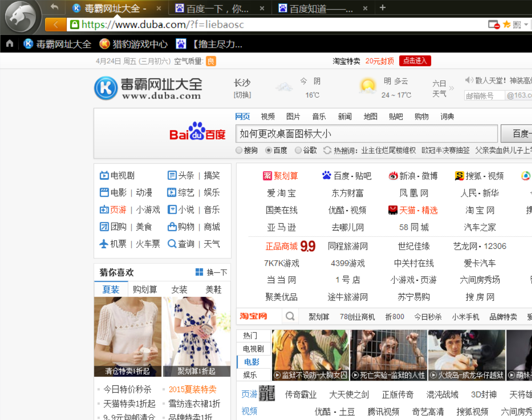Screen dimensions: 532x420
Task: Click the Liebao browser leopard logo
Action: point(21,17)
